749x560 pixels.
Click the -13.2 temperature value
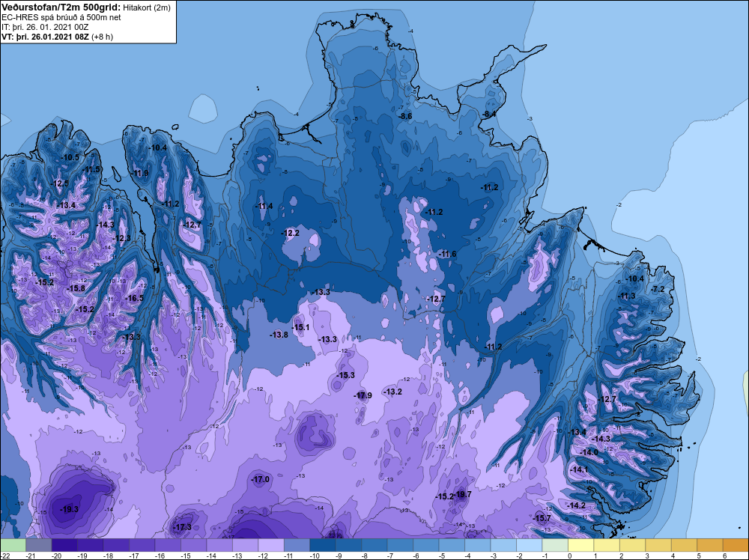(x=393, y=392)
